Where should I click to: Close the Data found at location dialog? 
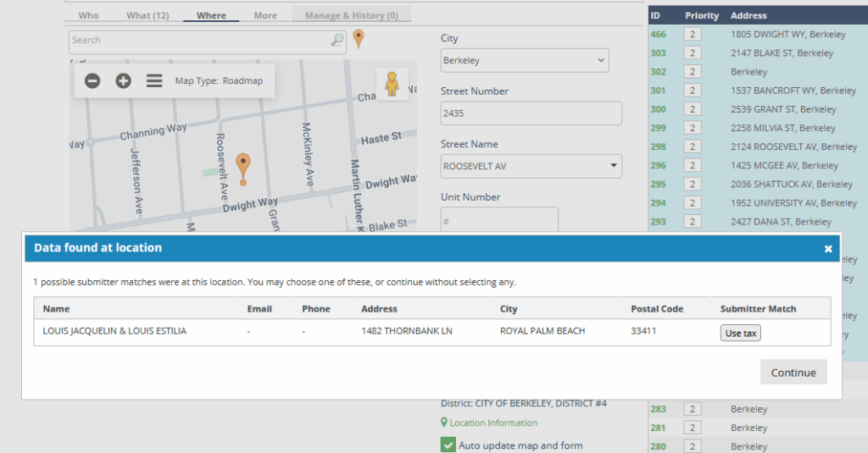point(828,248)
